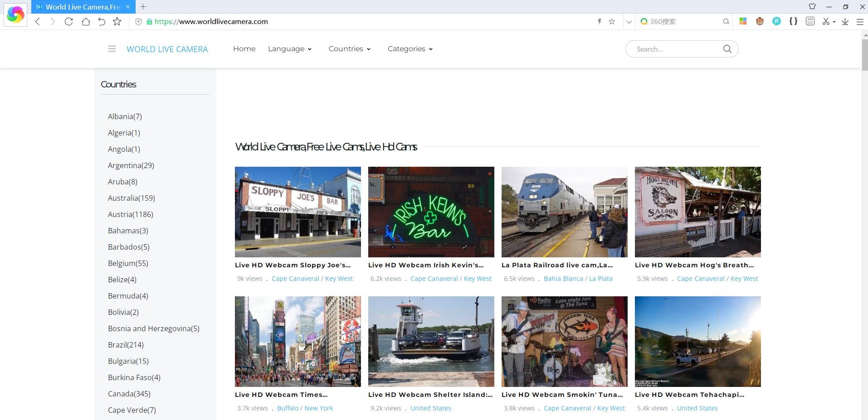
Task: Click the site search magnifier icon
Action: (727, 49)
